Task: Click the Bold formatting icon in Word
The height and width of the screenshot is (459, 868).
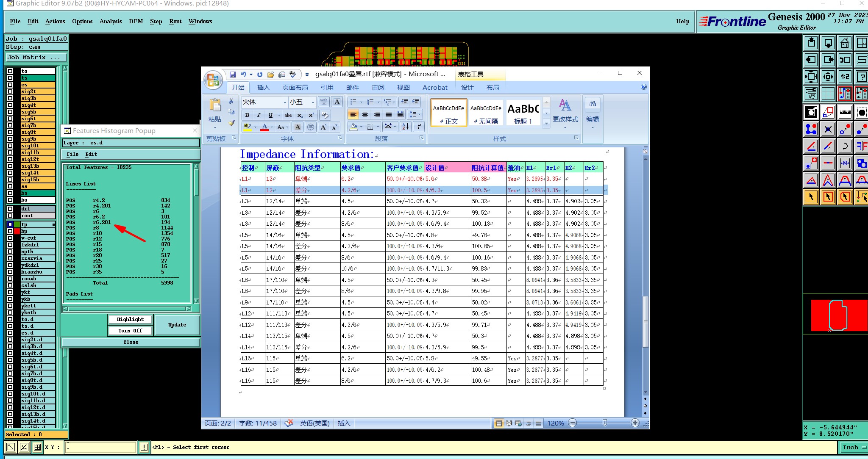Action: (247, 115)
